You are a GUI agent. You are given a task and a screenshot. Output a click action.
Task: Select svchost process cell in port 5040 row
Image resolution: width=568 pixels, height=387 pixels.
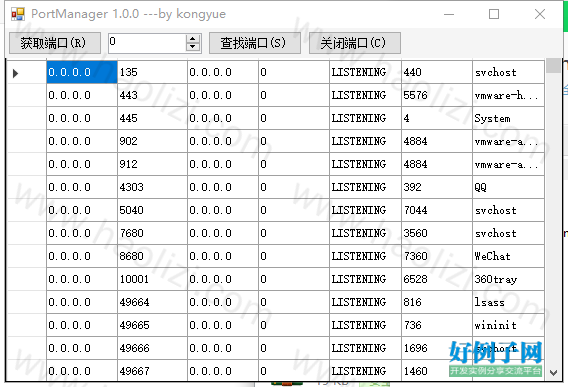click(508, 210)
